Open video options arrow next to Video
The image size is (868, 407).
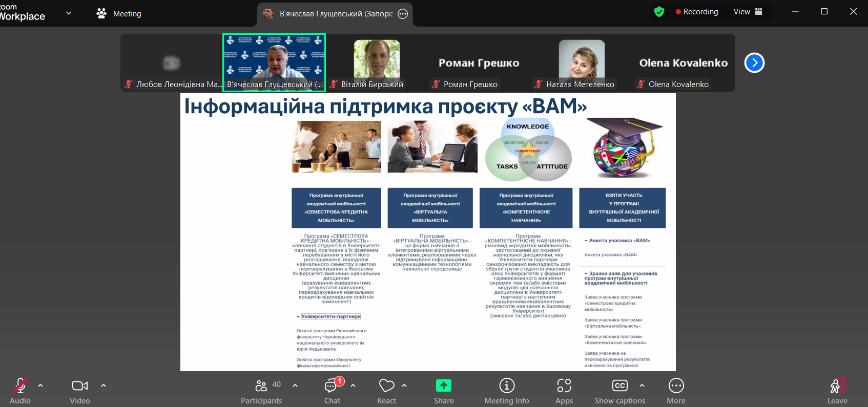(x=104, y=385)
